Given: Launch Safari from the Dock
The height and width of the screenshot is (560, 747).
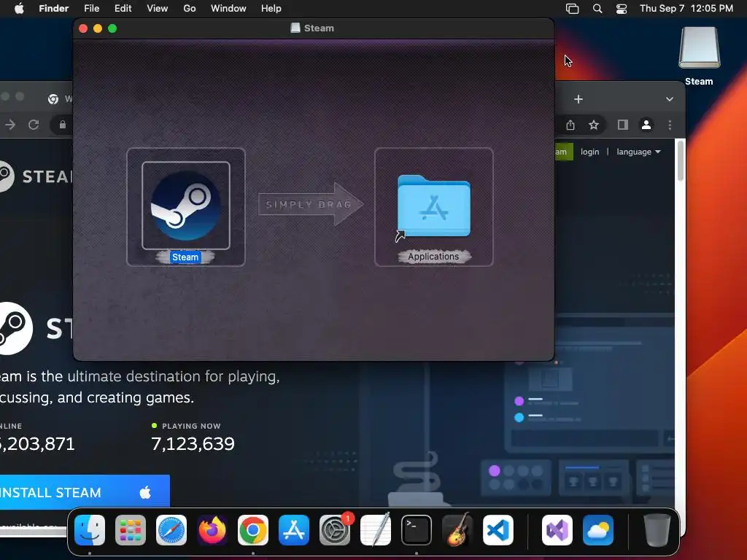Looking at the screenshot, I should click(x=171, y=530).
